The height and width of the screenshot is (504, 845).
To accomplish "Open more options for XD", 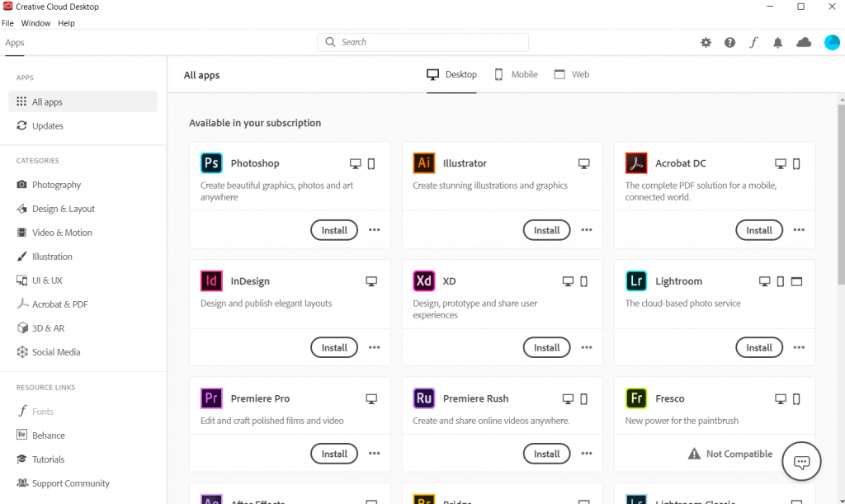I will (587, 347).
